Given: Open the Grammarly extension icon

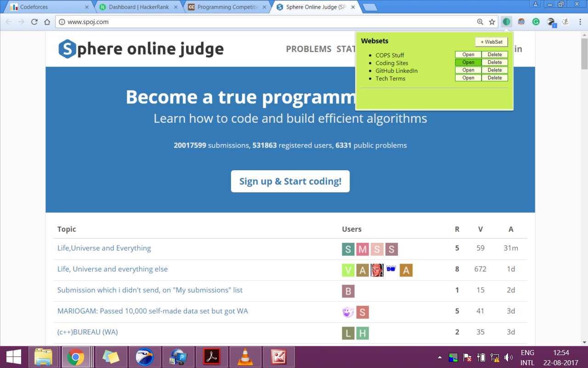Looking at the screenshot, I should [536, 22].
